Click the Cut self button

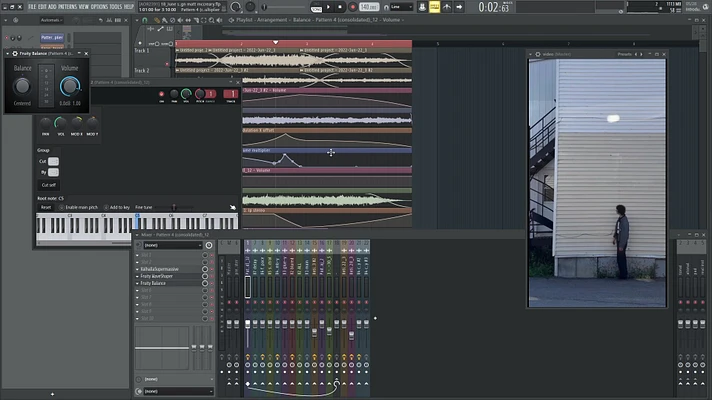tap(49, 185)
